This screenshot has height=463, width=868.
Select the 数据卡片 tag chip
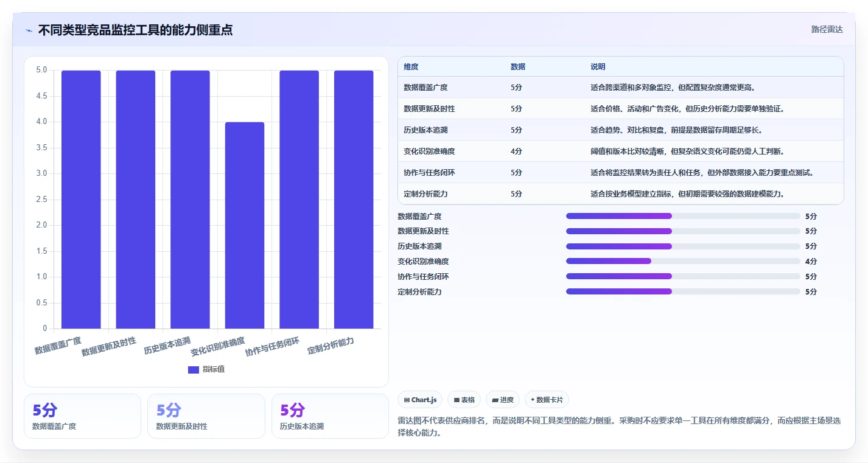tap(547, 400)
